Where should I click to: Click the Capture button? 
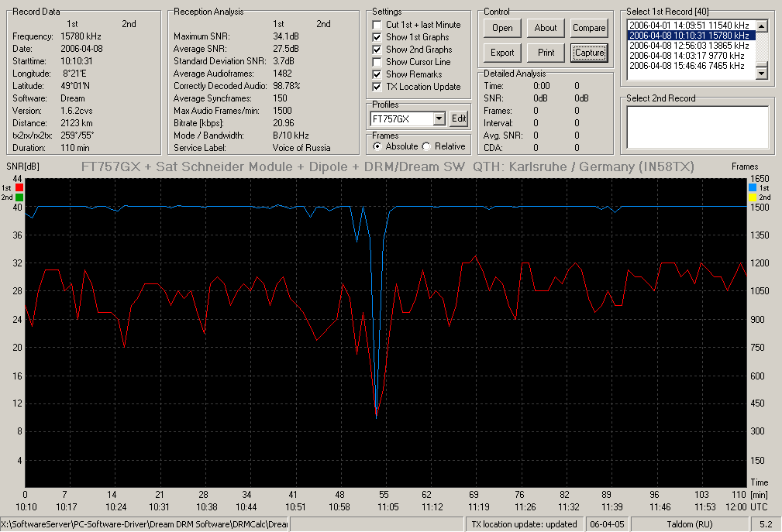pyautogui.click(x=589, y=53)
